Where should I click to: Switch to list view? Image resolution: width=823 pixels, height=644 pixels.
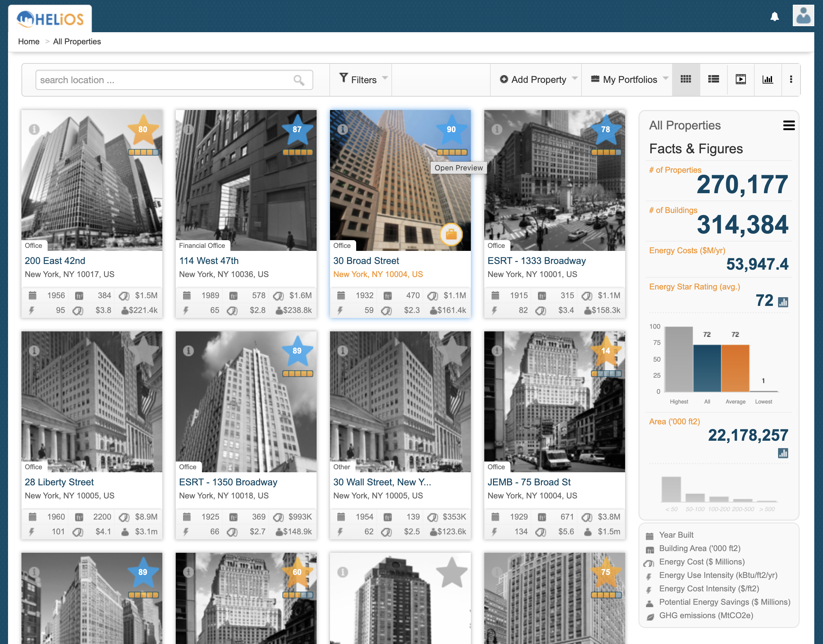(713, 79)
